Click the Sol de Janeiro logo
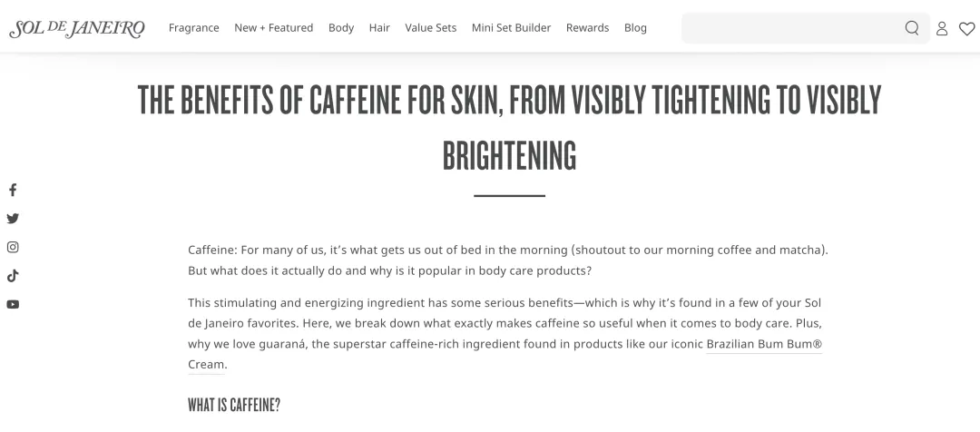The width and height of the screenshot is (980, 432). pos(77,28)
